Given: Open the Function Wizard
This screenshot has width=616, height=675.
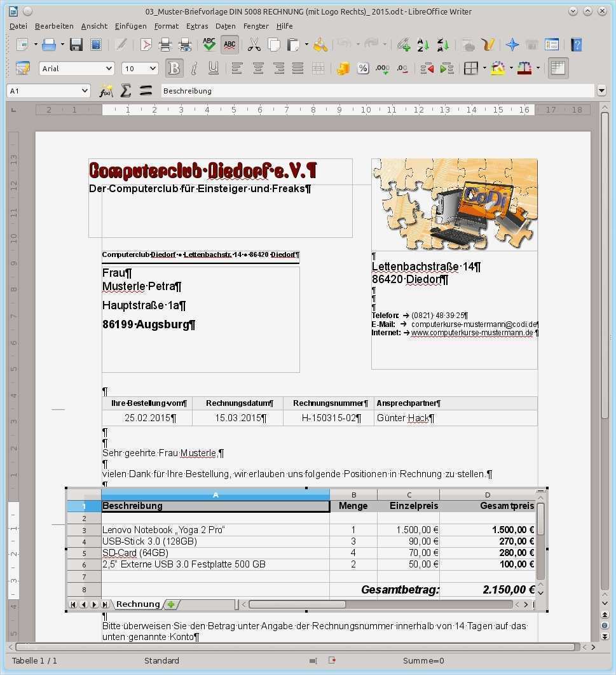Looking at the screenshot, I should (106, 90).
